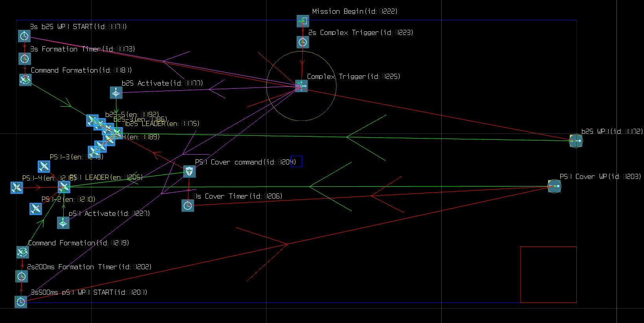The height and width of the screenshot is (323, 644).
Task: Select the 8s Cover Timer icon
Action: [188, 205]
